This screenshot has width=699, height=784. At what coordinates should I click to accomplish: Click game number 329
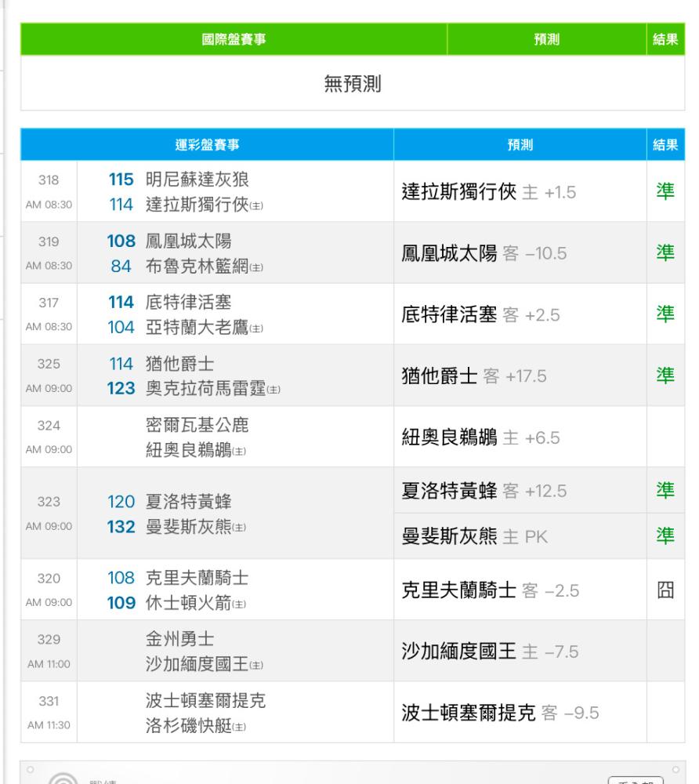49,640
